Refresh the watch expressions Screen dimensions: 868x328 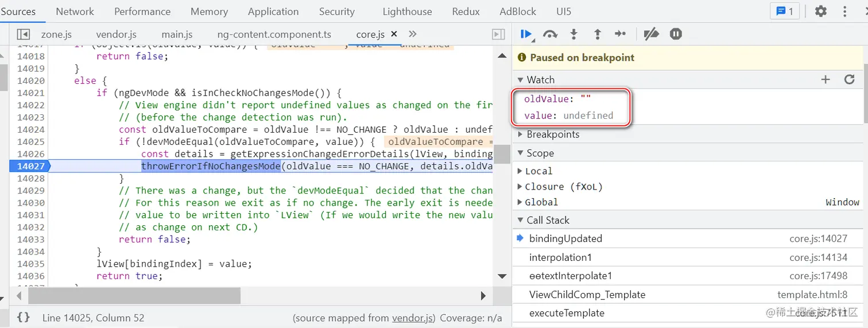(x=850, y=80)
